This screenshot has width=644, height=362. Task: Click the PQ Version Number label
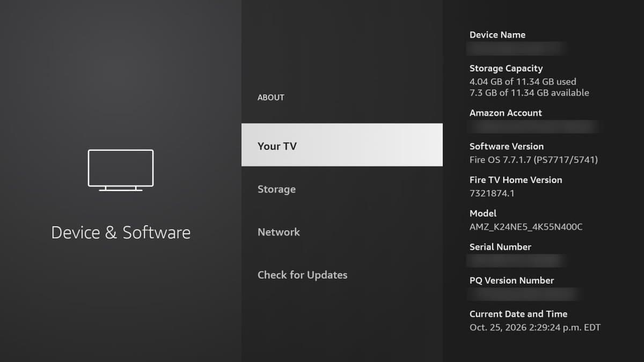tap(511, 280)
